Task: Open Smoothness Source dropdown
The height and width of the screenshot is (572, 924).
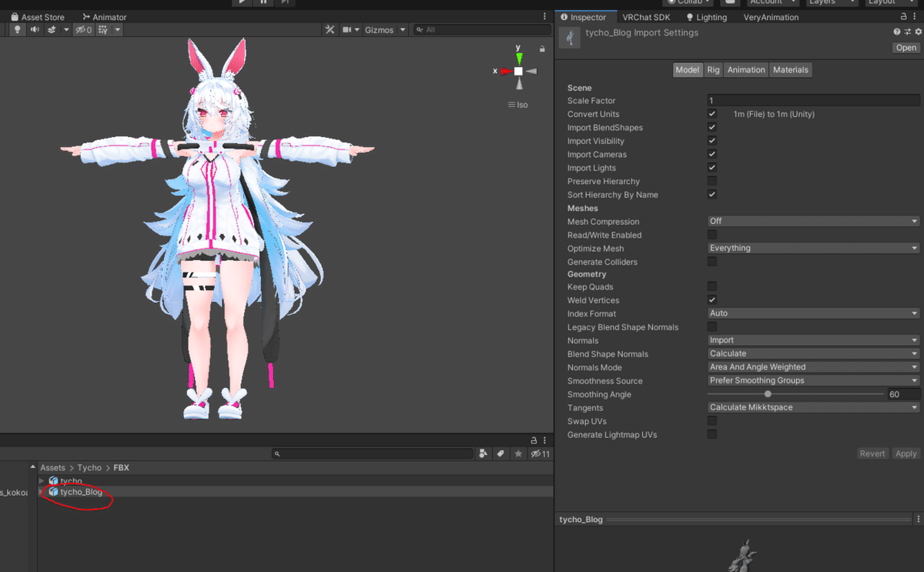Action: [813, 381]
